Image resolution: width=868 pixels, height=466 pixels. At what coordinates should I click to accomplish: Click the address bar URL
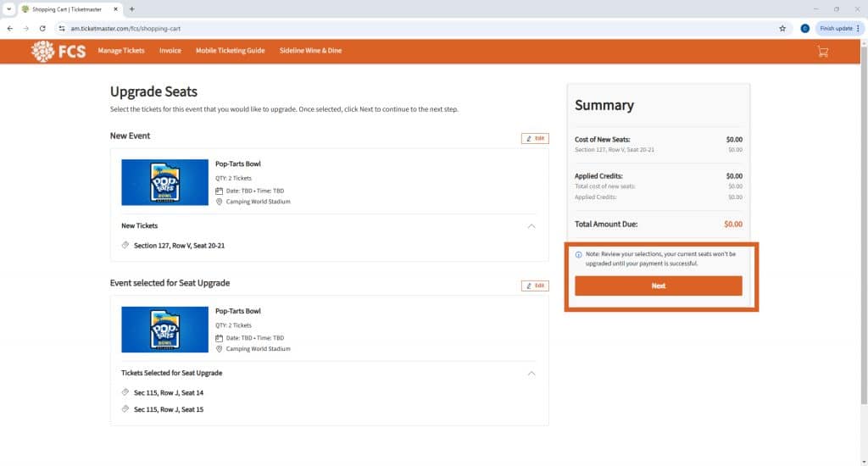tap(125, 28)
